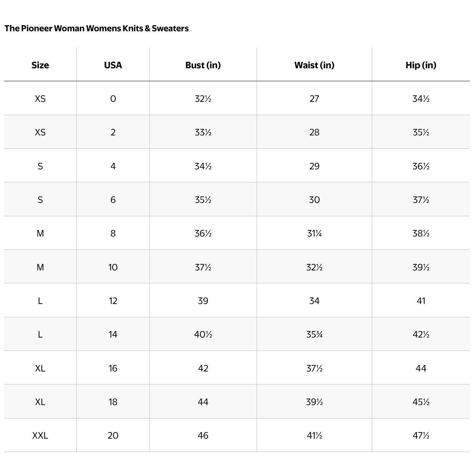476x476 pixels.
Task: Click USA size 20 cell
Action: point(113,436)
